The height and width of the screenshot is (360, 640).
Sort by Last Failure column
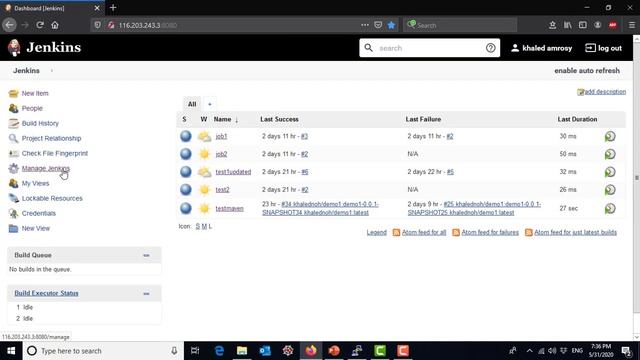pyautogui.click(x=423, y=119)
